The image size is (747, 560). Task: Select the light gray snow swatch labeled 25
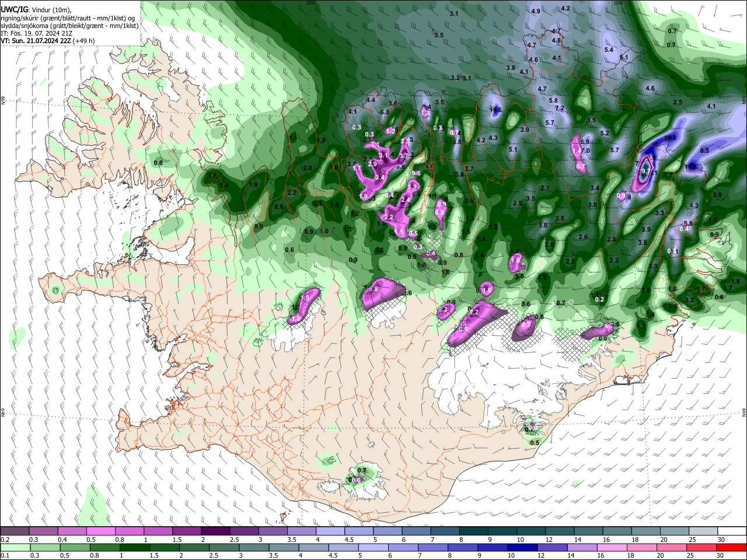pos(703,531)
